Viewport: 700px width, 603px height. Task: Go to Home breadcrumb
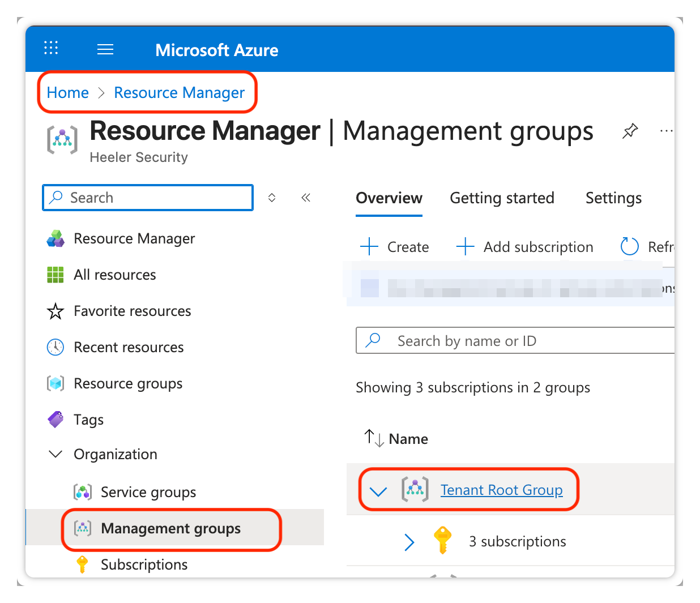pos(68,92)
